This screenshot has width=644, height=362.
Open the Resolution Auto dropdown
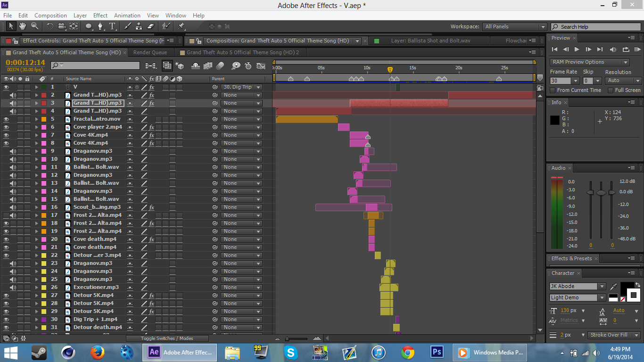tap(624, 81)
